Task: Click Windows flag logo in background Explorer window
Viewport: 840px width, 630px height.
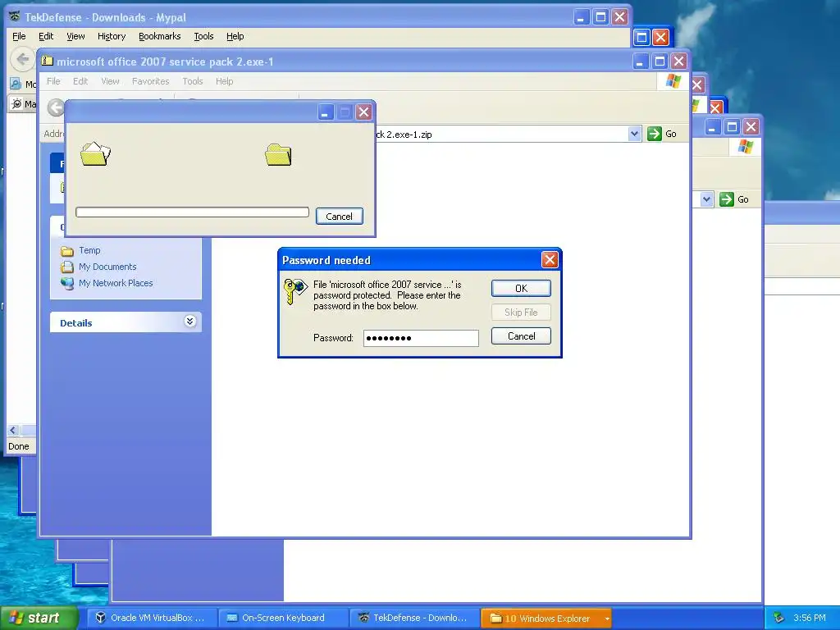Action: 745,147
